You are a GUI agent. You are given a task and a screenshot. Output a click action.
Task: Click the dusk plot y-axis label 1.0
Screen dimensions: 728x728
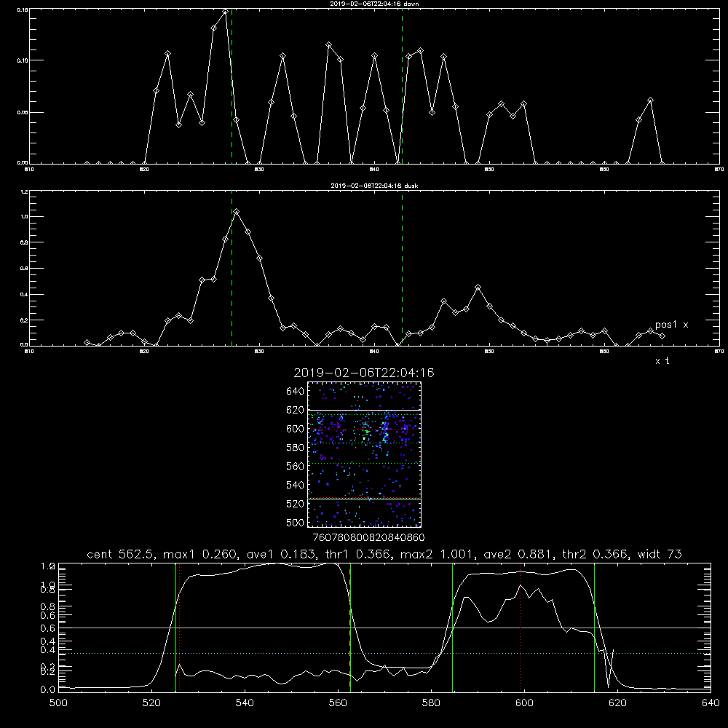click(x=25, y=217)
